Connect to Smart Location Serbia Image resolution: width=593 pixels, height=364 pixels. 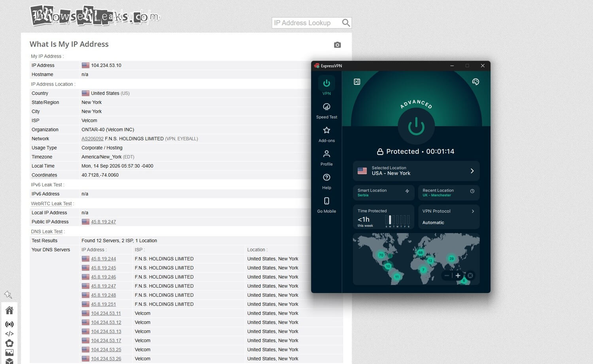(x=383, y=193)
